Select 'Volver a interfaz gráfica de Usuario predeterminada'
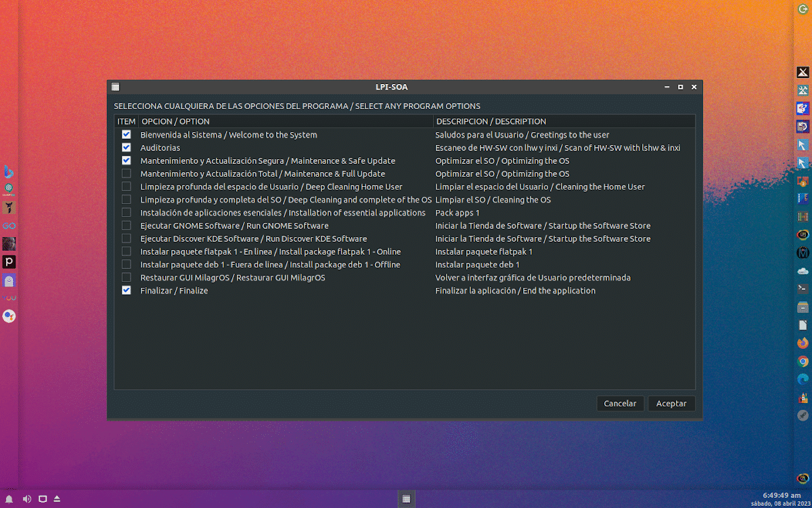This screenshot has height=508, width=812. coord(533,278)
